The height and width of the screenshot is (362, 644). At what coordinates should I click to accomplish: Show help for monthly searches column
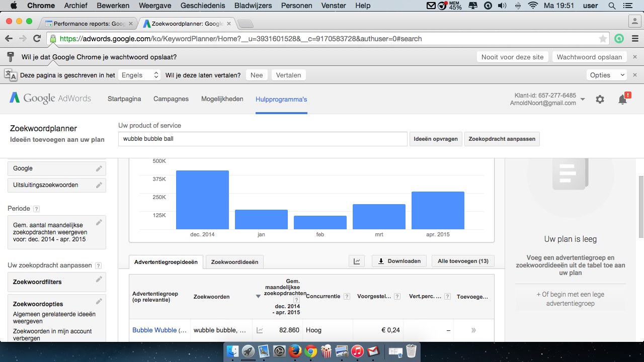pyautogui.click(x=296, y=300)
